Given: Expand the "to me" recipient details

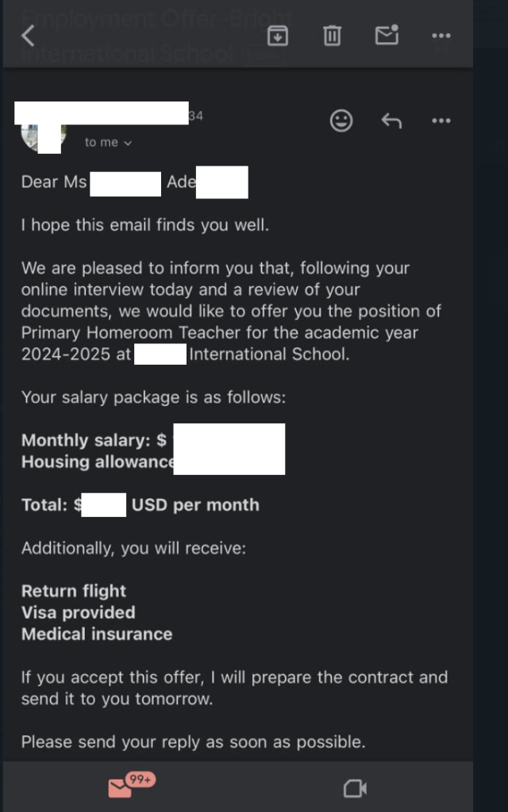Looking at the screenshot, I should coord(109,143).
